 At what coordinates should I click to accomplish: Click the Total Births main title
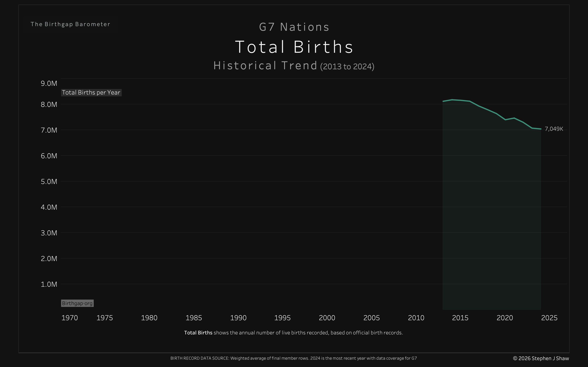pyautogui.click(x=294, y=47)
